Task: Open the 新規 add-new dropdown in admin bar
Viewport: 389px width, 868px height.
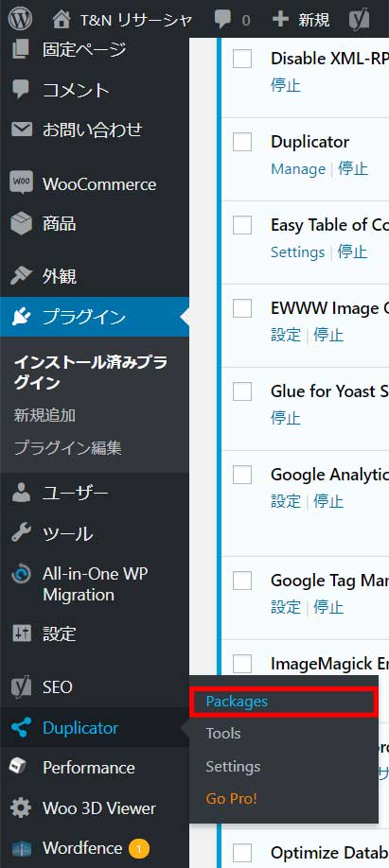Action: 301,21
